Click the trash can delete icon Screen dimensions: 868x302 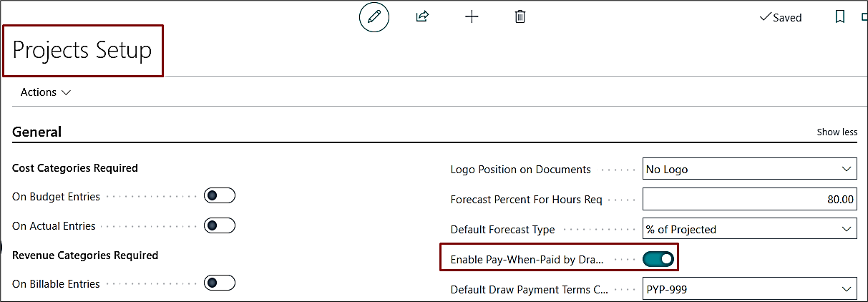[x=520, y=16]
